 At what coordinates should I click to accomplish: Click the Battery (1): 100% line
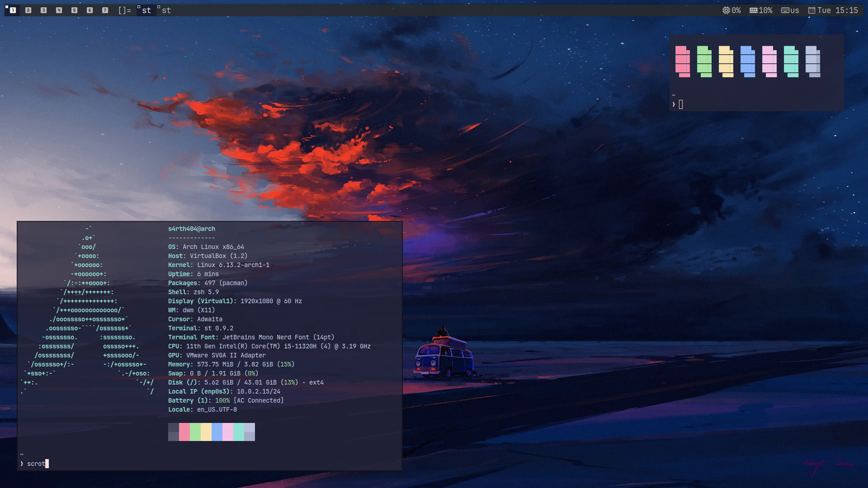tap(226, 400)
